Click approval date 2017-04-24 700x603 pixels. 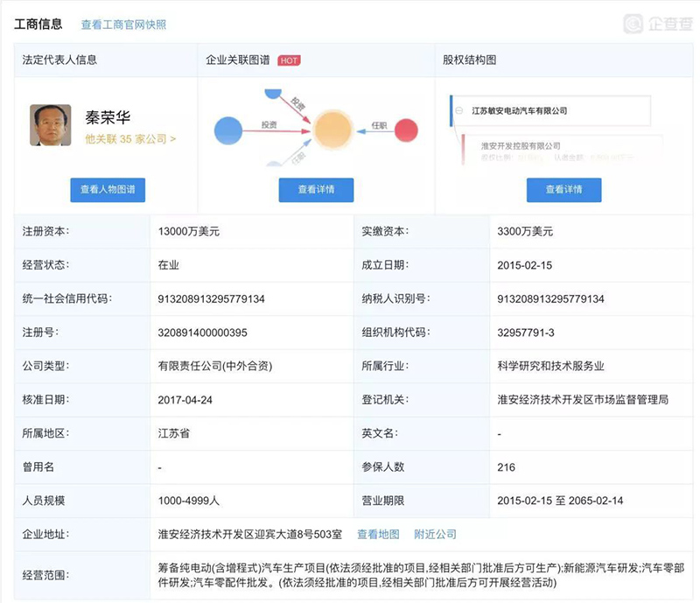(185, 400)
